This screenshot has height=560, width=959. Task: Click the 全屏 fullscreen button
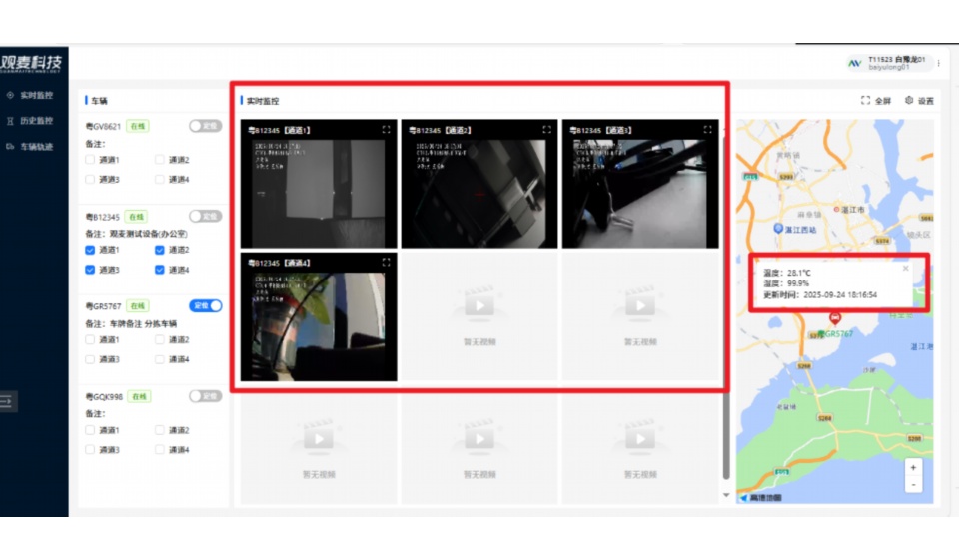pyautogui.click(x=875, y=101)
